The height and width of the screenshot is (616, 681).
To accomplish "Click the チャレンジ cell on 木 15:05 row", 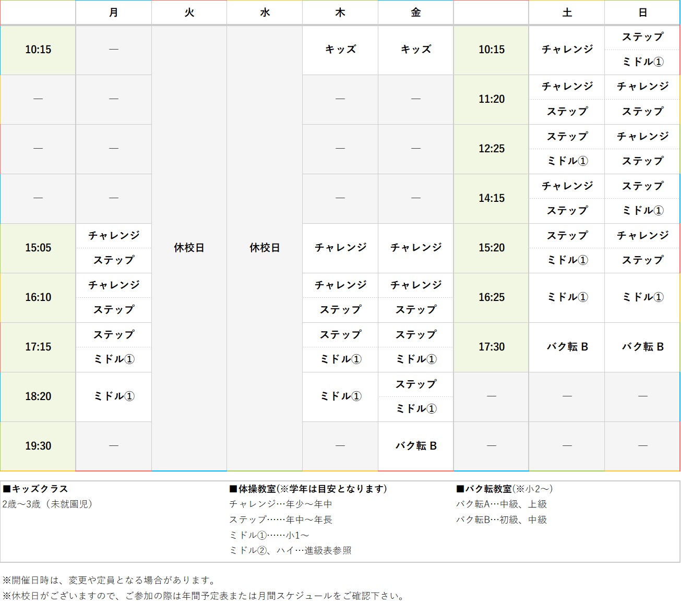I will (x=340, y=248).
